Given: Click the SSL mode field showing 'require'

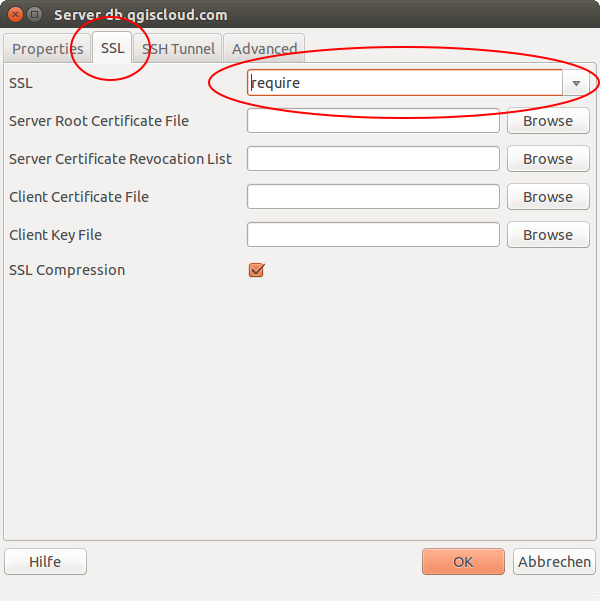Looking at the screenshot, I should (x=404, y=83).
